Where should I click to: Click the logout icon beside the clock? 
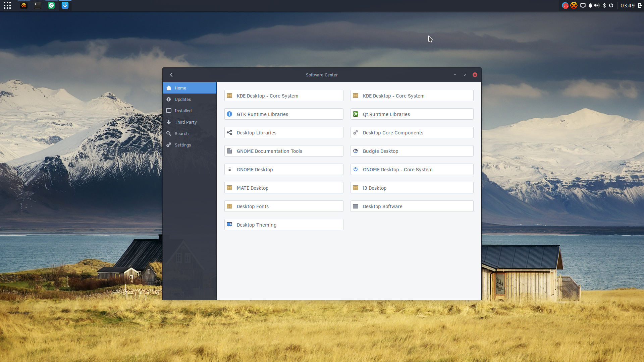pos(640,5)
